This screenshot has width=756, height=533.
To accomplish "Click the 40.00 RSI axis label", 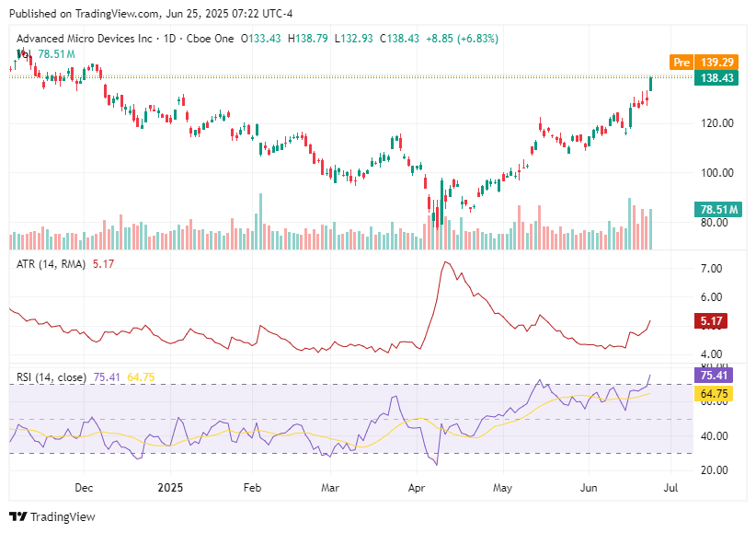I will click(714, 436).
